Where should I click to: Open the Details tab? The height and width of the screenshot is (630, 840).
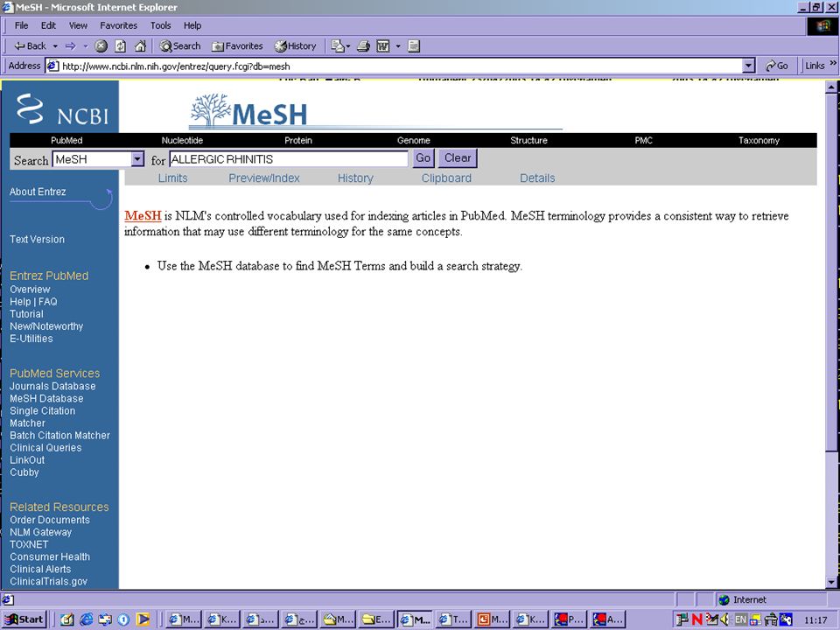[x=537, y=178]
